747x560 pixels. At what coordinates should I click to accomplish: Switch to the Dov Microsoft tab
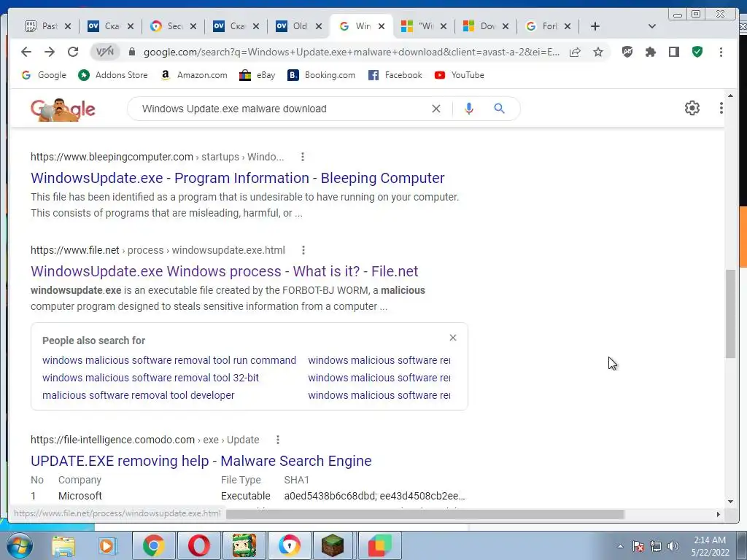[481, 26]
